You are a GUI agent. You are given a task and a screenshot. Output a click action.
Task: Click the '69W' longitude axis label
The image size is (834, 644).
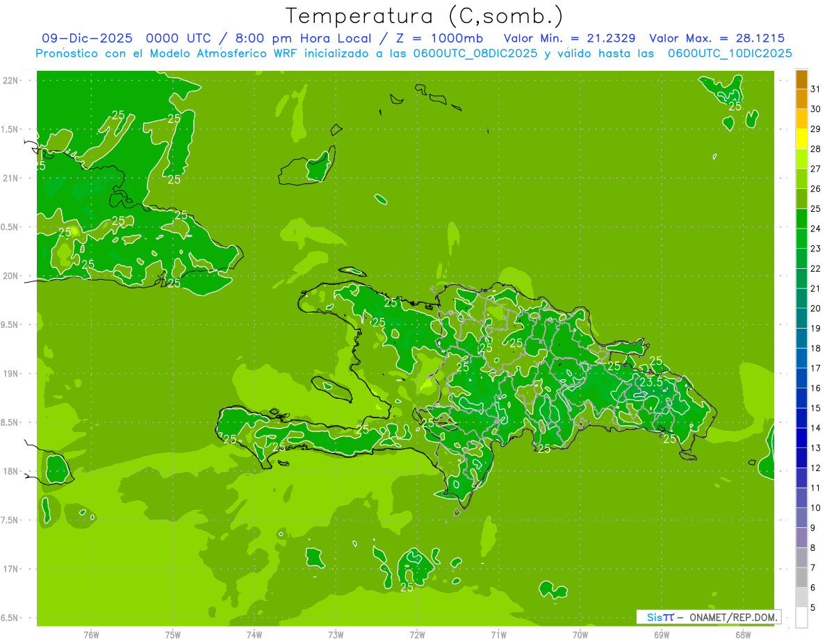point(662,634)
